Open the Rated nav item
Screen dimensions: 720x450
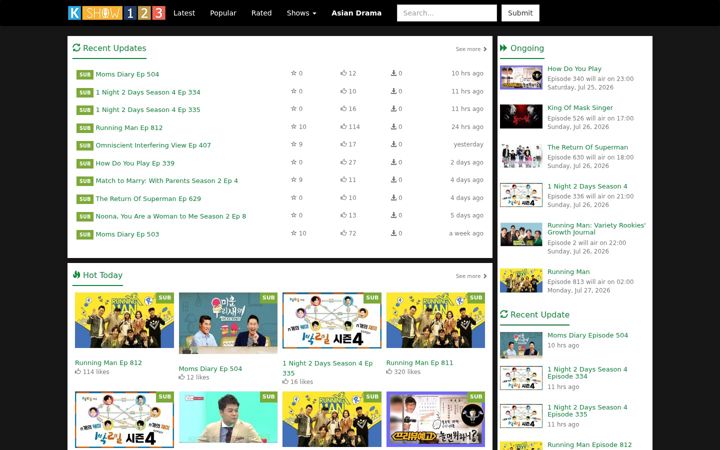(x=261, y=13)
